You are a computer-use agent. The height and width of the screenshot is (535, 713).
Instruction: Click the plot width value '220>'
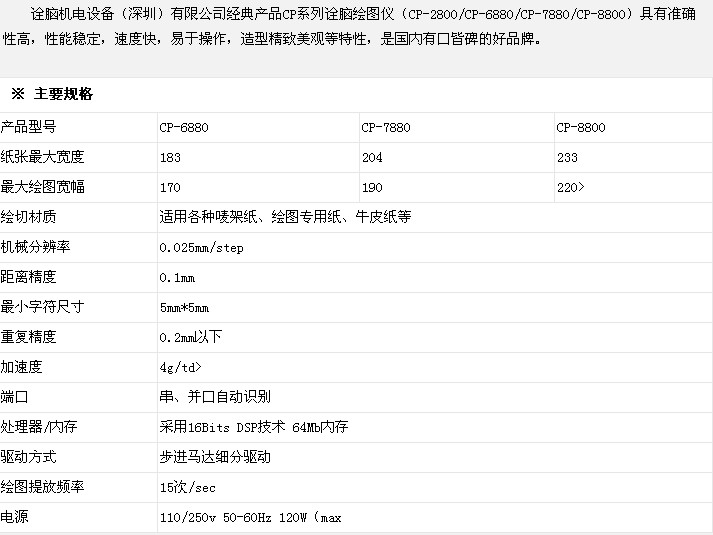(x=571, y=188)
